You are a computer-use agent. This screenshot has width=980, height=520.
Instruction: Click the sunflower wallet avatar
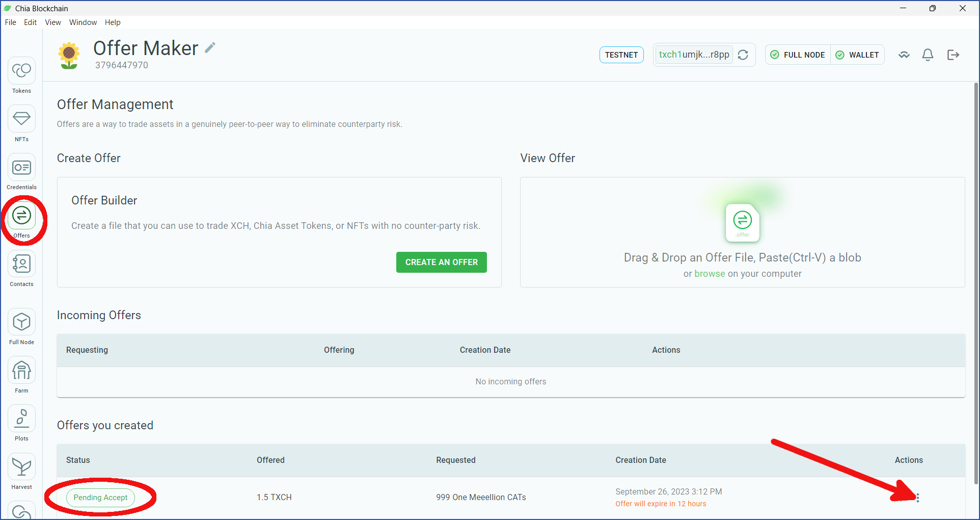(x=69, y=55)
